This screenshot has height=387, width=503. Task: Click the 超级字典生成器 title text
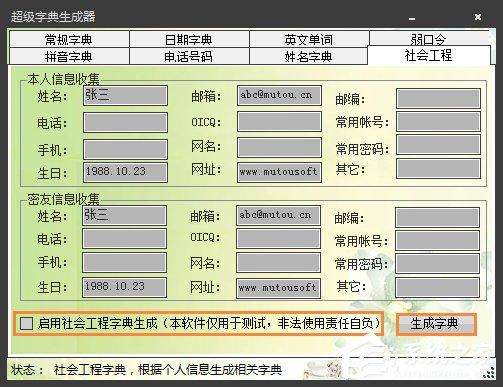(53, 17)
